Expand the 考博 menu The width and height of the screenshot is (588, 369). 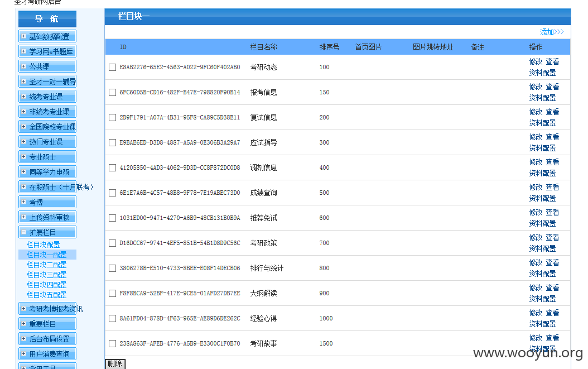(47, 202)
